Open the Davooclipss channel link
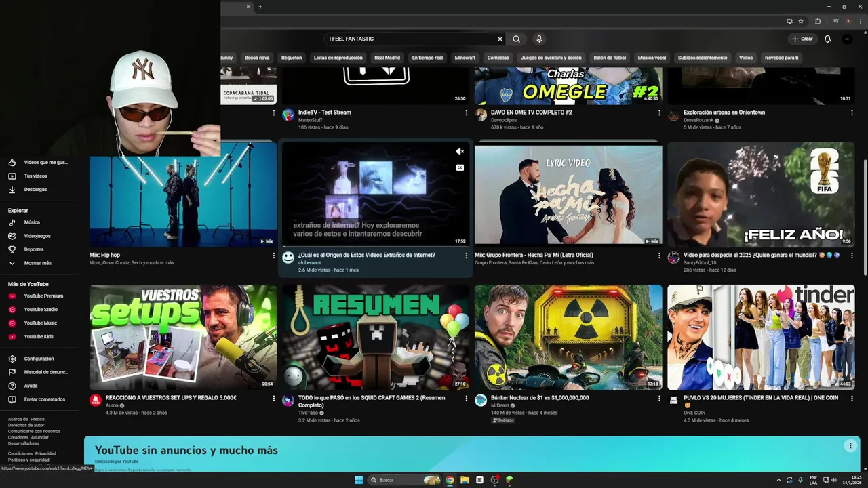The height and width of the screenshot is (488, 868). pyautogui.click(x=504, y=120)
